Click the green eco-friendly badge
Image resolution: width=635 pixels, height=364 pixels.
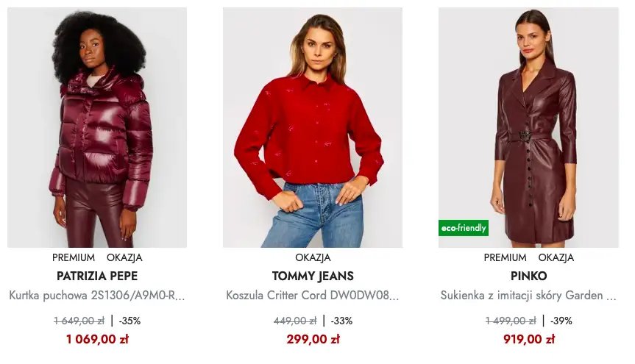coord(464,228)
